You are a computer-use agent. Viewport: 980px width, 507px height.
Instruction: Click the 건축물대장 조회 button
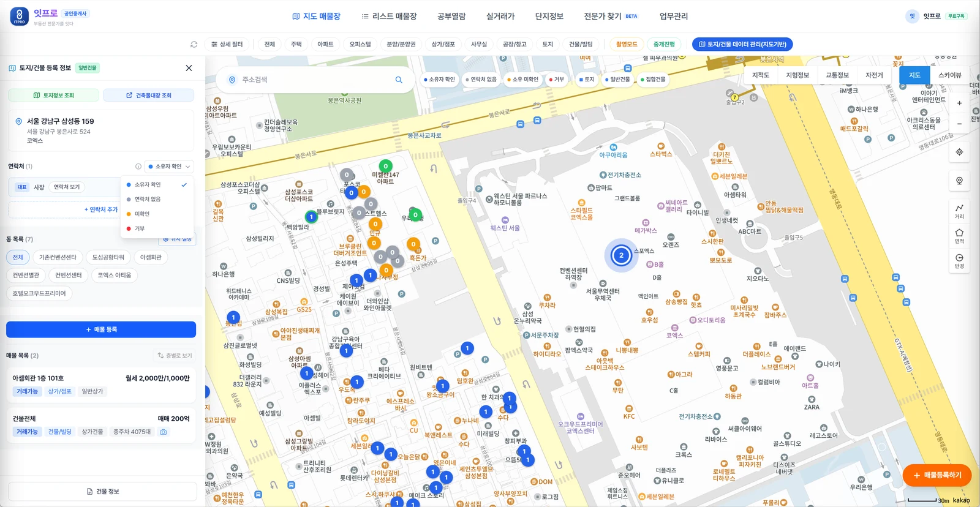149,96
